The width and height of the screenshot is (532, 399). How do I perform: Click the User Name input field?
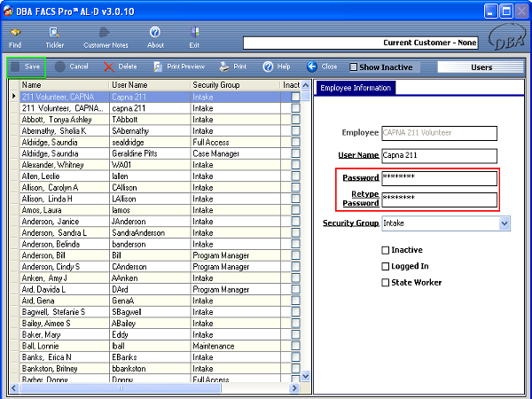coord(440,156)
